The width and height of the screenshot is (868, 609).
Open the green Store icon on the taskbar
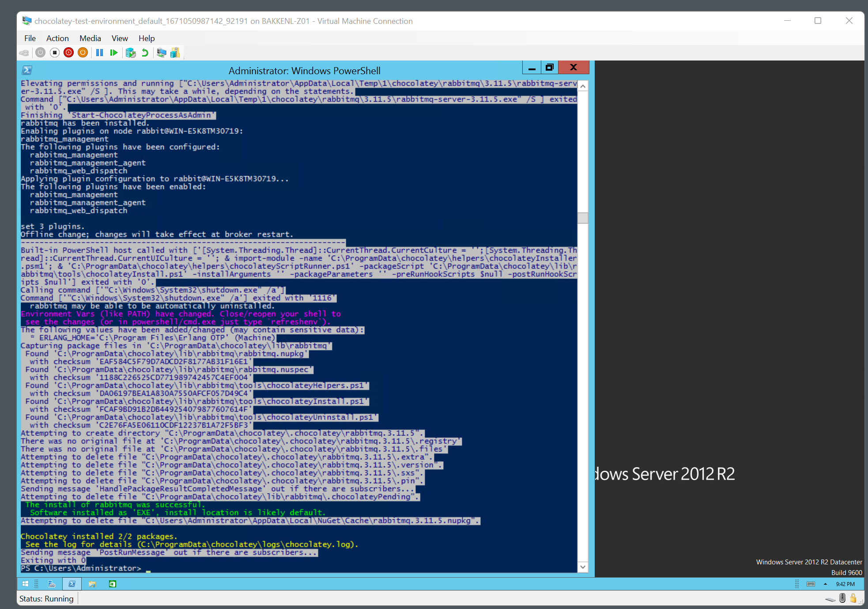point(113,584)
